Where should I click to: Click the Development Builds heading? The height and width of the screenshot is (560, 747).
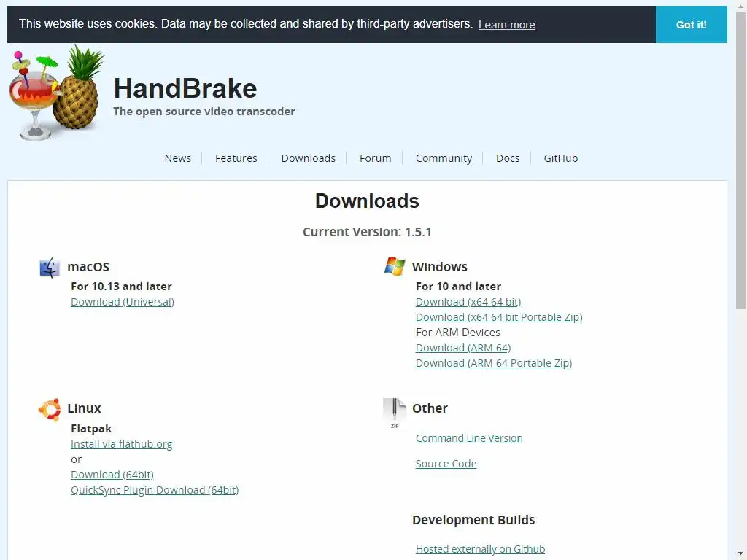tap(473, 520)
